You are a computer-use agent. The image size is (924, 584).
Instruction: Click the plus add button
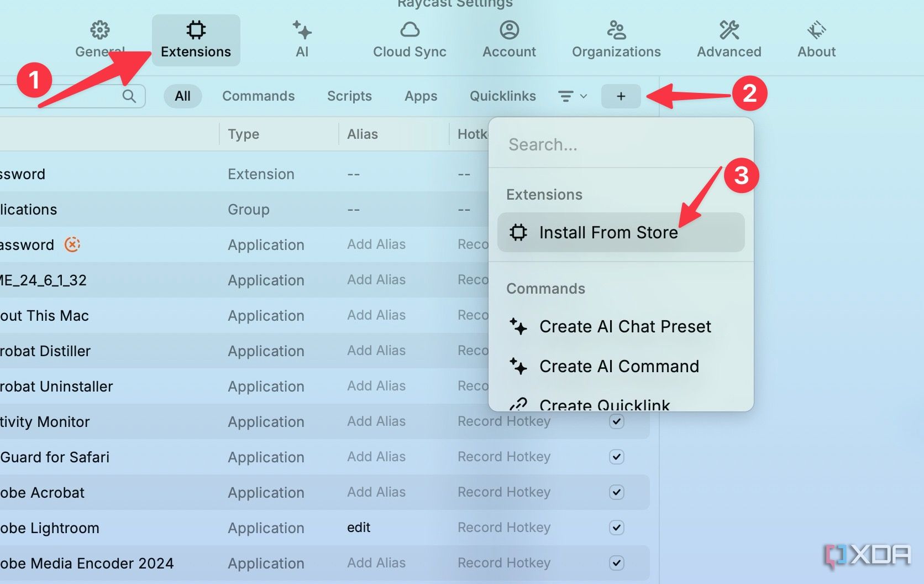click(621, 96)
